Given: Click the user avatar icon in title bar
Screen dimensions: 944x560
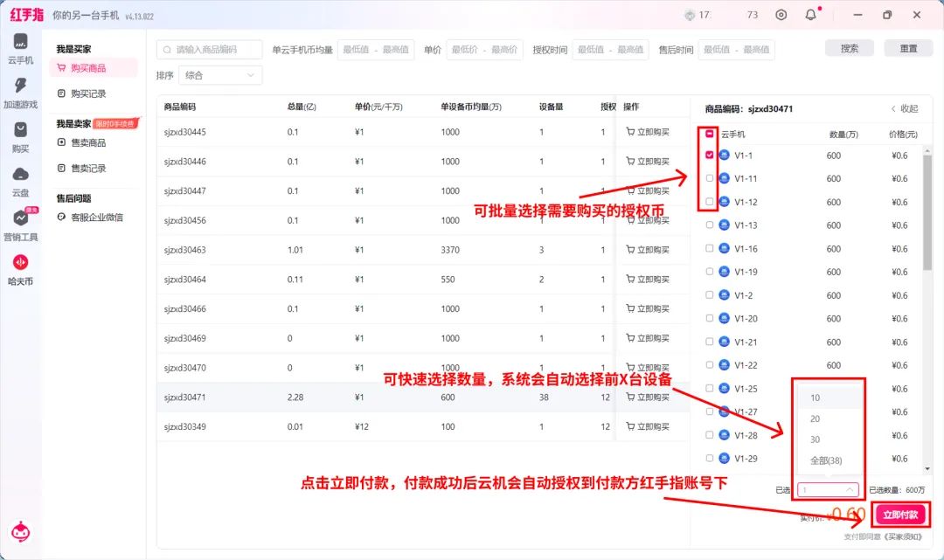Looking at the screenshot, I should pyautogui.click(x=690, y=15).
